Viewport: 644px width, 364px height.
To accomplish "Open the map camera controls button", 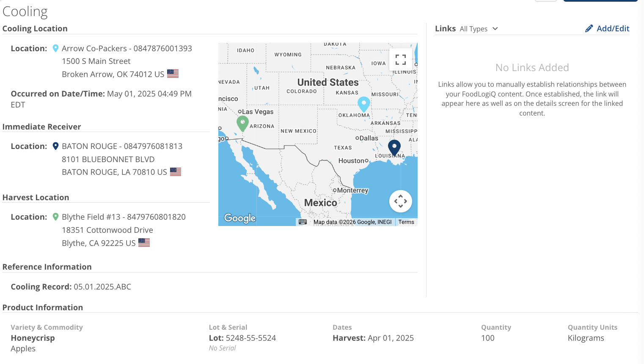I will (400, 201).
